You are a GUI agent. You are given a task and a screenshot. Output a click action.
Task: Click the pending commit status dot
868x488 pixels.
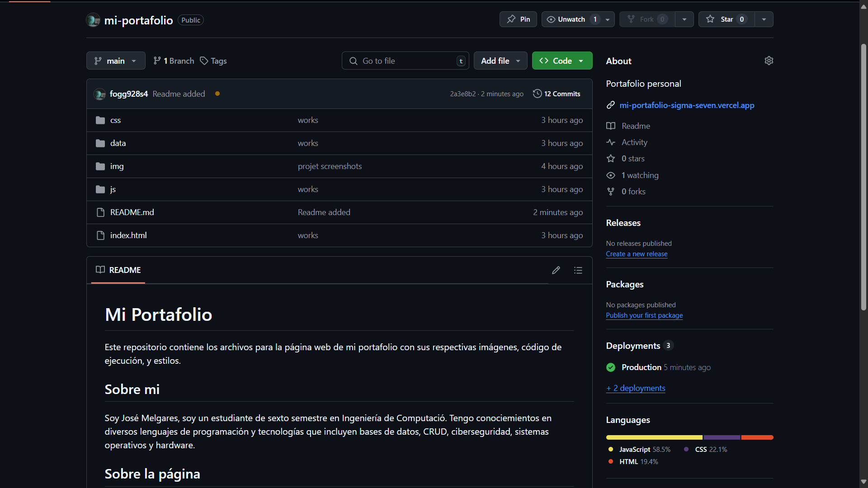[x=217, y=94]
